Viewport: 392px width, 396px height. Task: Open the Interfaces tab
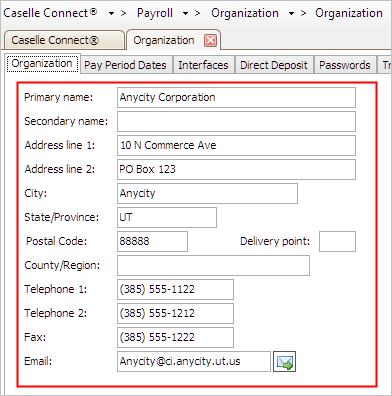(203, 65)
